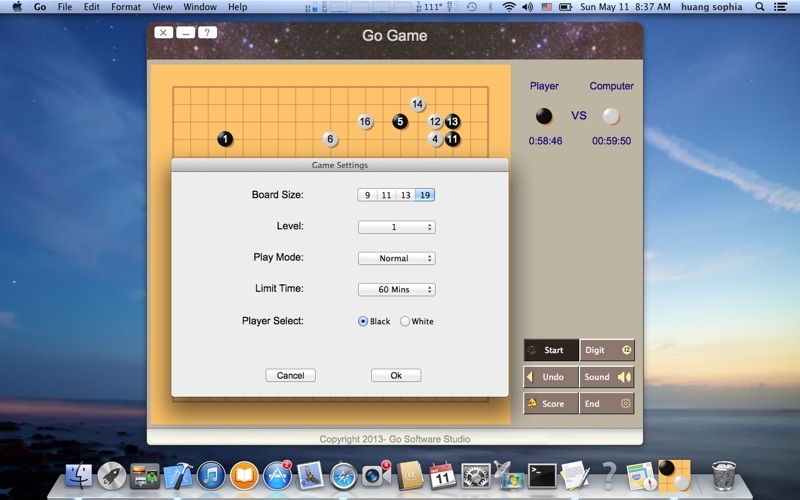Click the help question mark window button
Viewport: 800px width, 500px height.
[207, 32]
